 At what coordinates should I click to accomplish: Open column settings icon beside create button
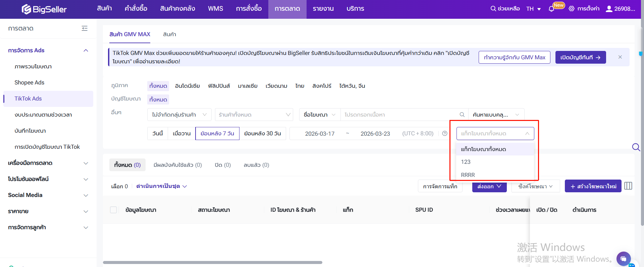(628, 186)
